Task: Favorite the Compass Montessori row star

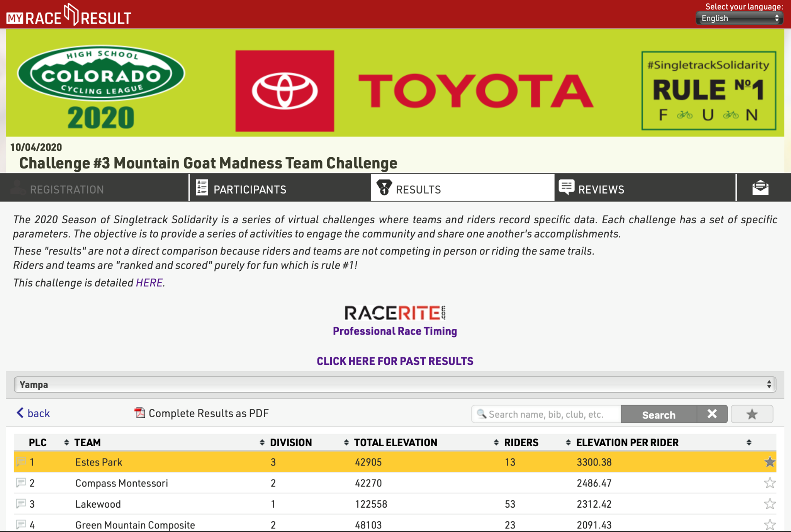Action: [x=770, y=483]
